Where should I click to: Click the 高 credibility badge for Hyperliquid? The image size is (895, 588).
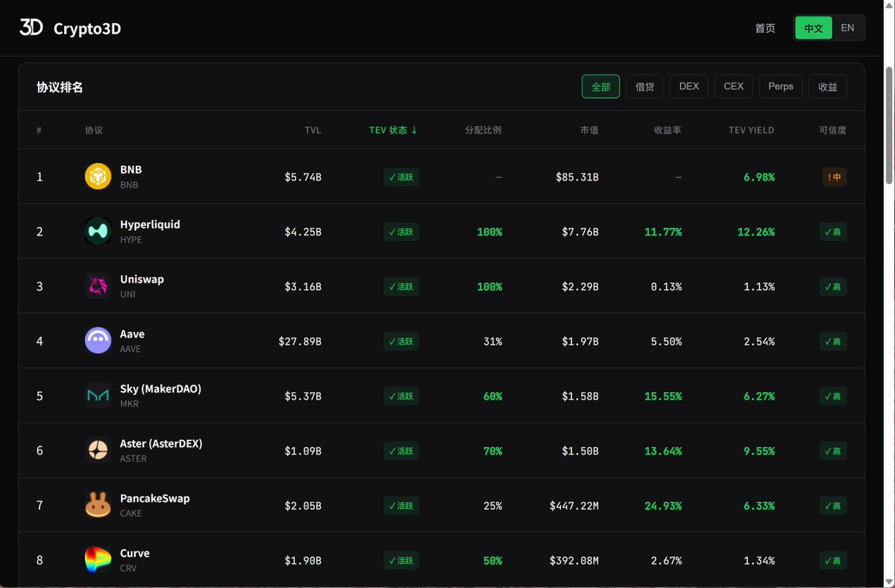click(x=832, y=232)
